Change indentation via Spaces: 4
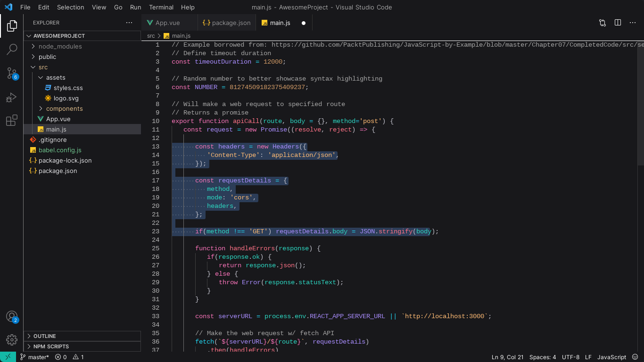This screenshot has height=362, width=644. (x=543, y=357)
